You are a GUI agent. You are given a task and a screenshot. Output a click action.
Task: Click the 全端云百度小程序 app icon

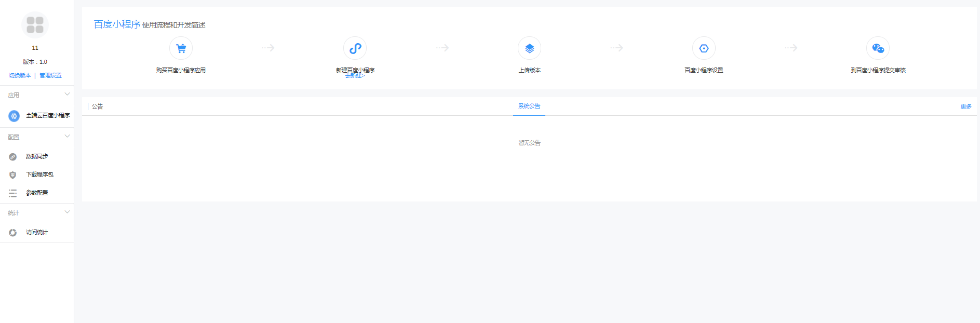pos(14,116)
